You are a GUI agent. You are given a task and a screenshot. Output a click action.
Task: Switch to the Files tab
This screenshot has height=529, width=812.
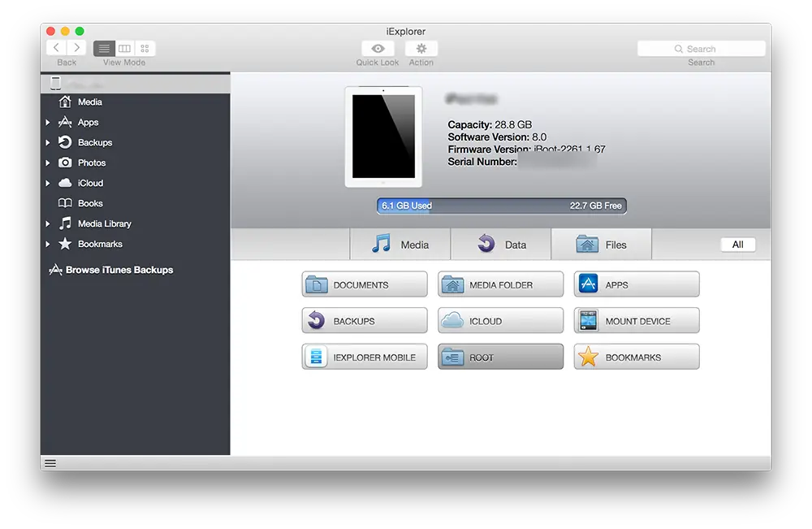tap(601, 244)
